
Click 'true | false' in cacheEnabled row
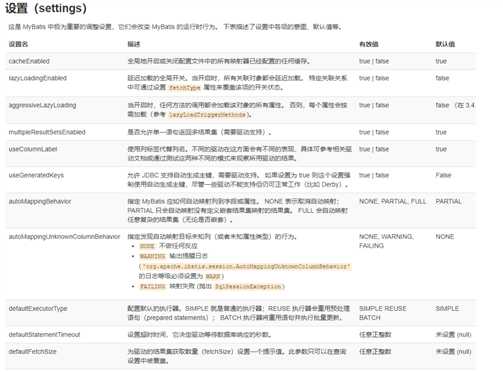374,61
